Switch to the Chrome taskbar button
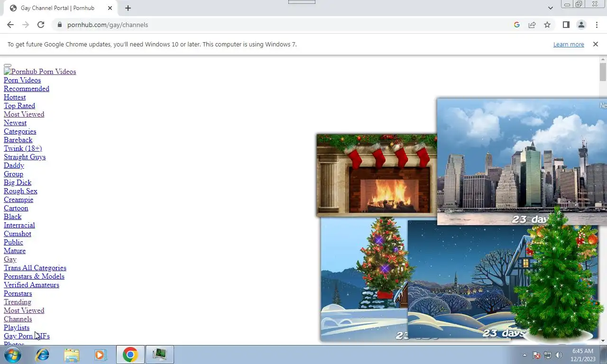Viewport: 607px width, 364px height. (130, 355)
